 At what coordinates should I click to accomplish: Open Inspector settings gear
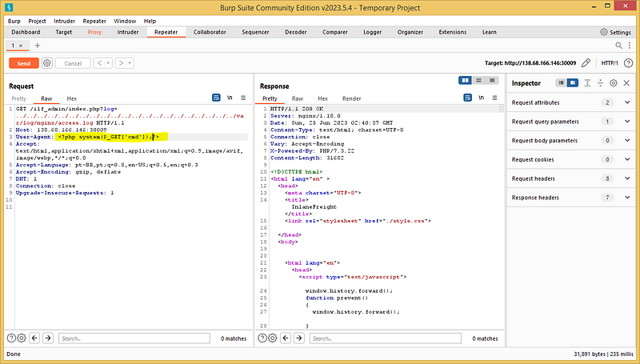click(614, 83)
